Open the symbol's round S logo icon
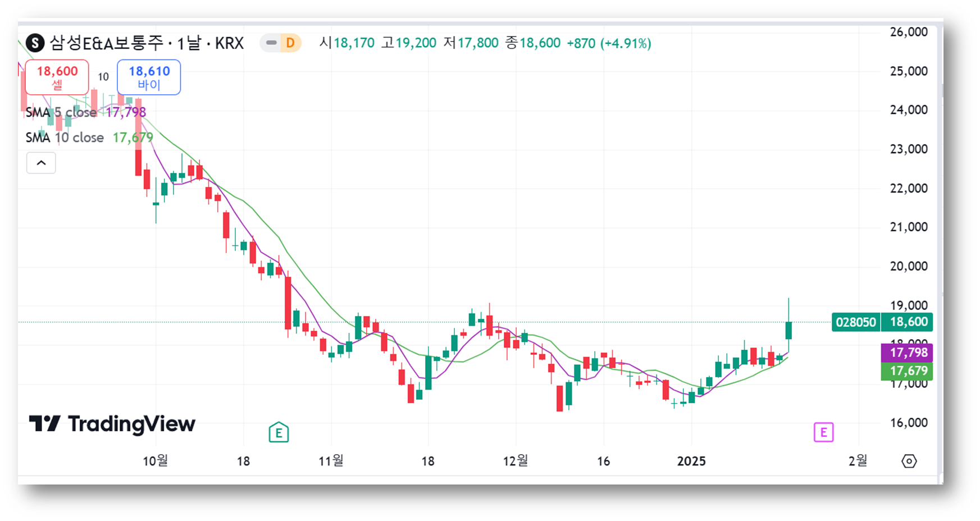 coord(35,43)
